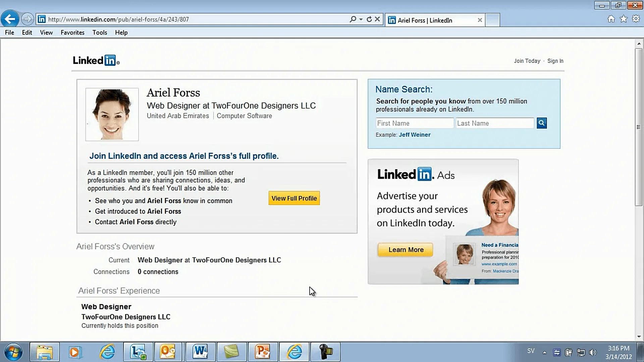Click Learn More in the LinkedIn Ads banner

point(406,250)
